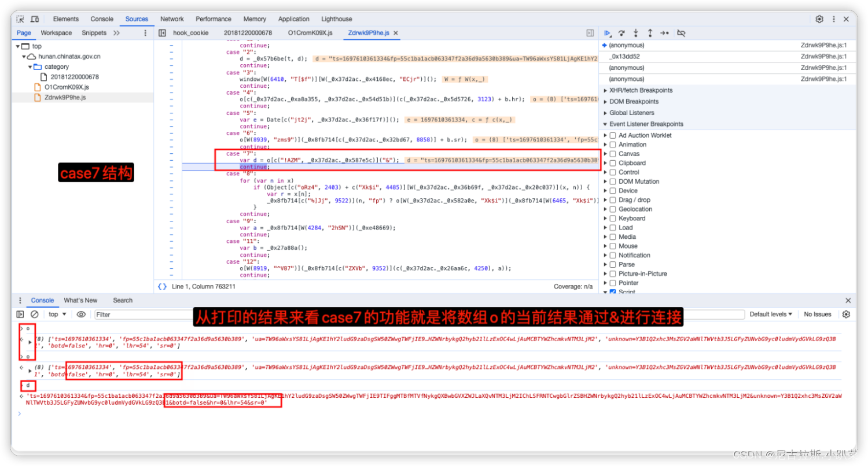Clear the console output
This screenshot has width=868, height=466.
(x=34, y=314)
